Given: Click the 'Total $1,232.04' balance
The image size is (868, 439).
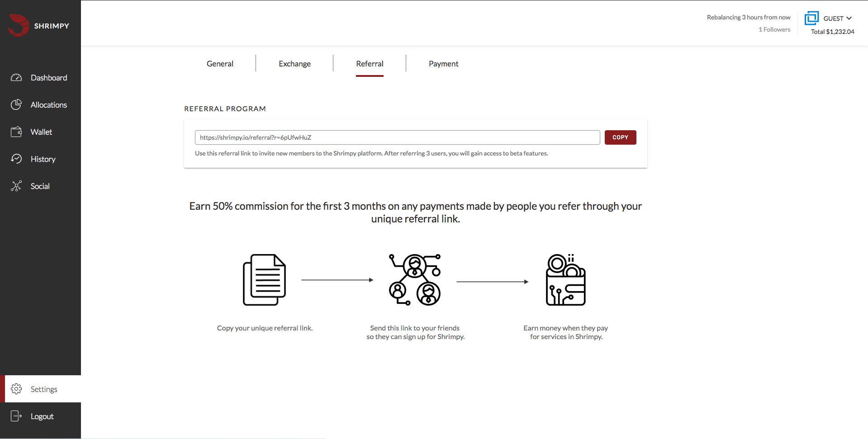Looking at the screenshot, I should [x=832, y=32].
